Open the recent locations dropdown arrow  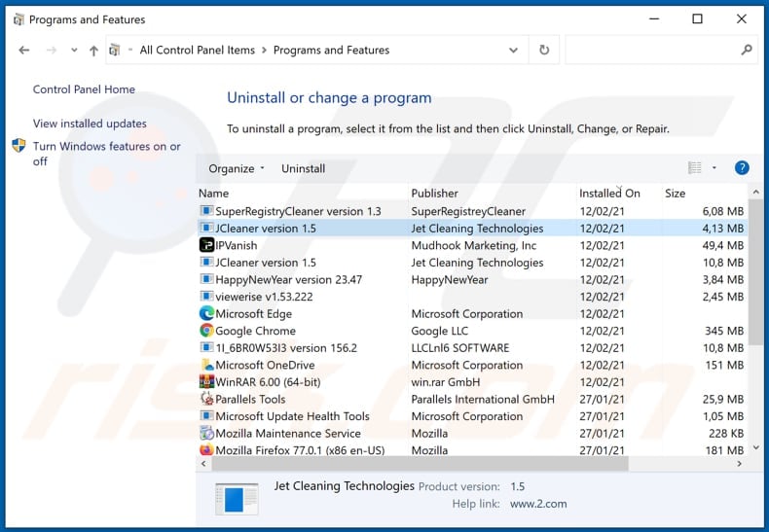tap(74, 50)
